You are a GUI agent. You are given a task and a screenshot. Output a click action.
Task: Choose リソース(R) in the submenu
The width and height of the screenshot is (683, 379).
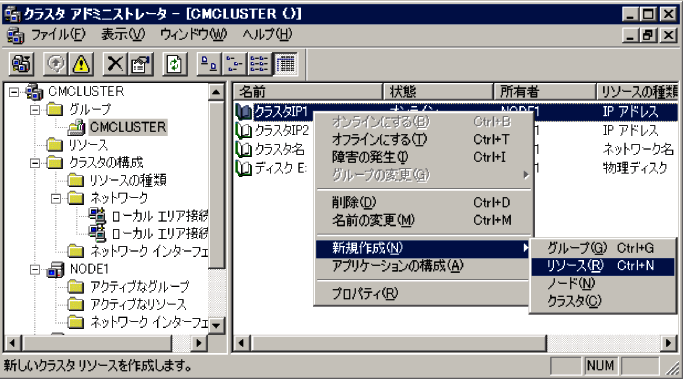coord(602,265)
